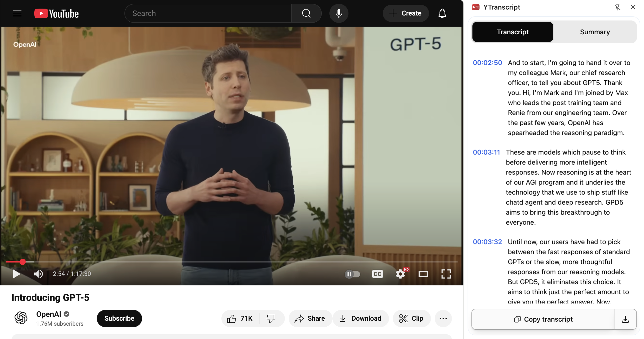Click transcript paragraph starting 'And to start'
This screenshot has height=339, width=644.
569,98
